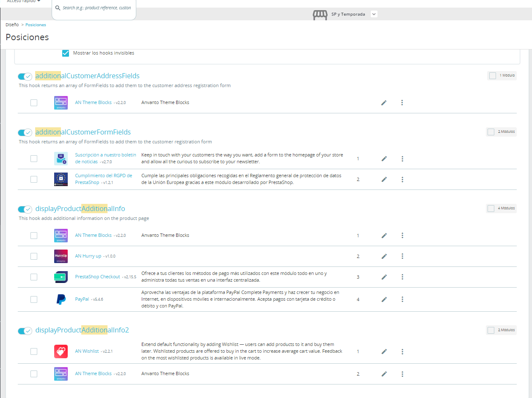
Task: Open the Posiciones breadcrumb link
Action: [x=36, y=25]
